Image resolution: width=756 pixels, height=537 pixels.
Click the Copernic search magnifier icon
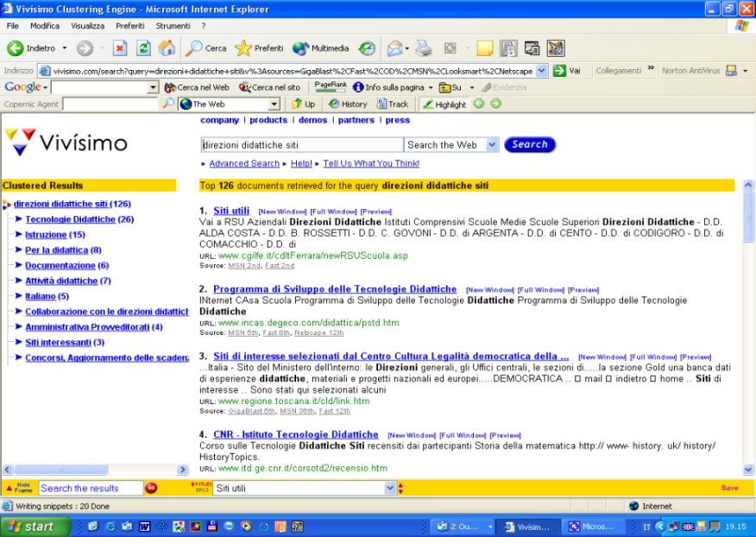[167, 104]
